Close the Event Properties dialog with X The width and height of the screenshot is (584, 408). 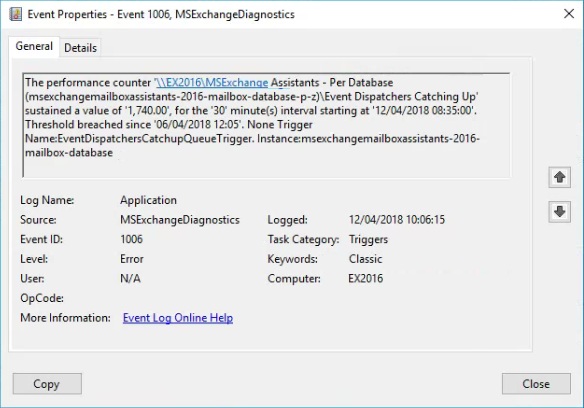(x=569, y=14)
